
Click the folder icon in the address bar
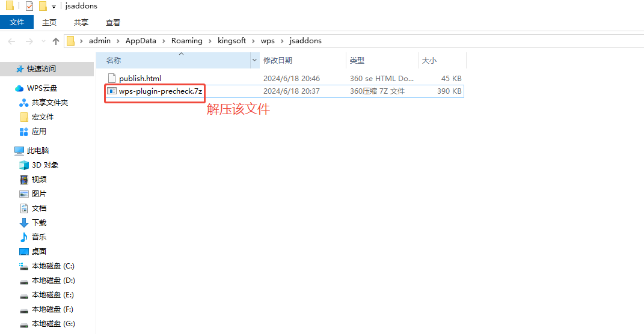point(70,41)
